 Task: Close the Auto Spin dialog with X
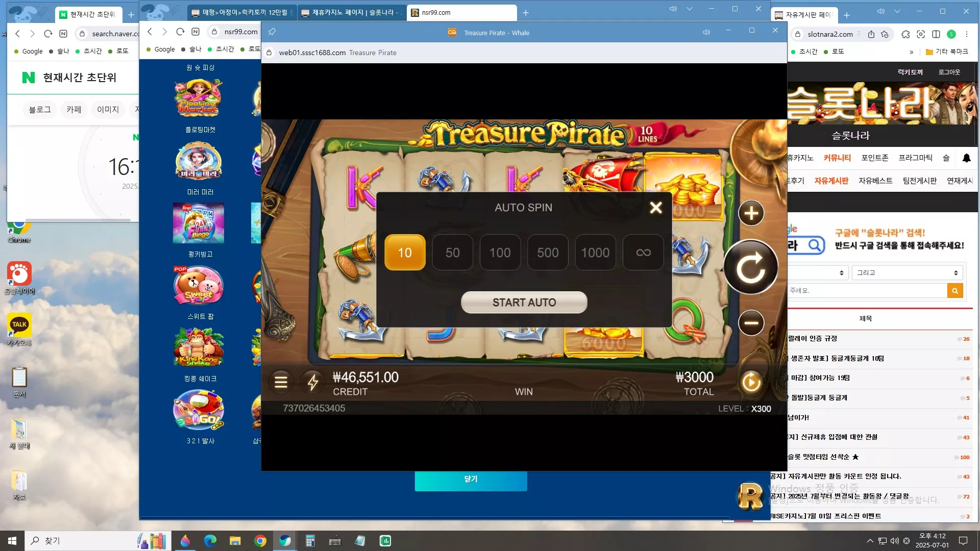tap(656, 208)
